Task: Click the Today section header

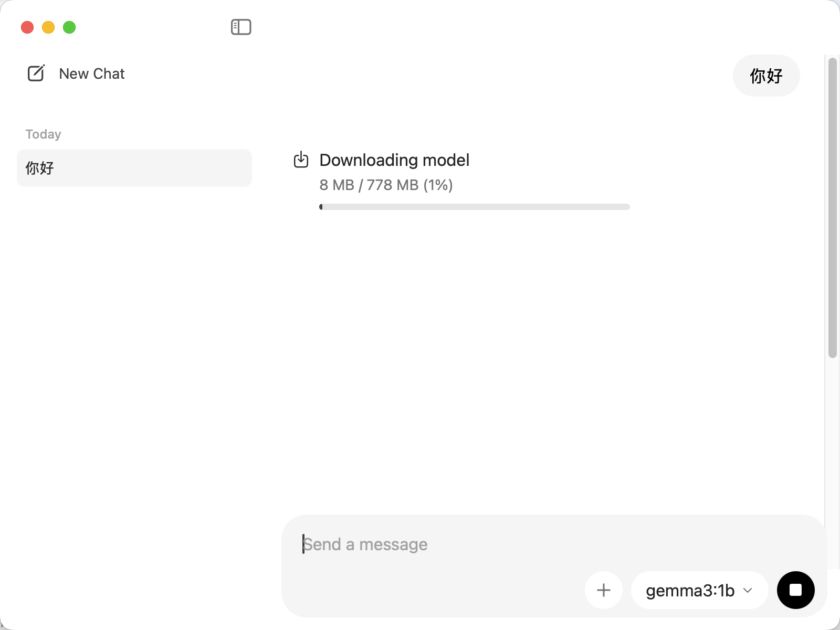Action: click(43, 134)
